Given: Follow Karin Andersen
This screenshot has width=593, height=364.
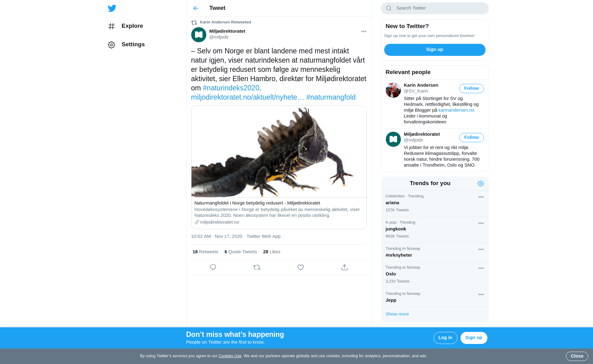Looking at the screenshot, I should (471, 89).
